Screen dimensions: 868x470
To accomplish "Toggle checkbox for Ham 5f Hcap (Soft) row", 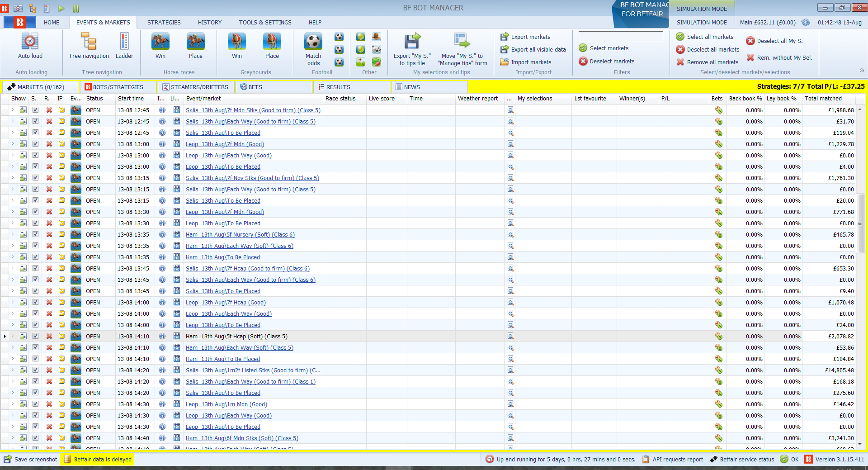I will (x=35, y=336).
